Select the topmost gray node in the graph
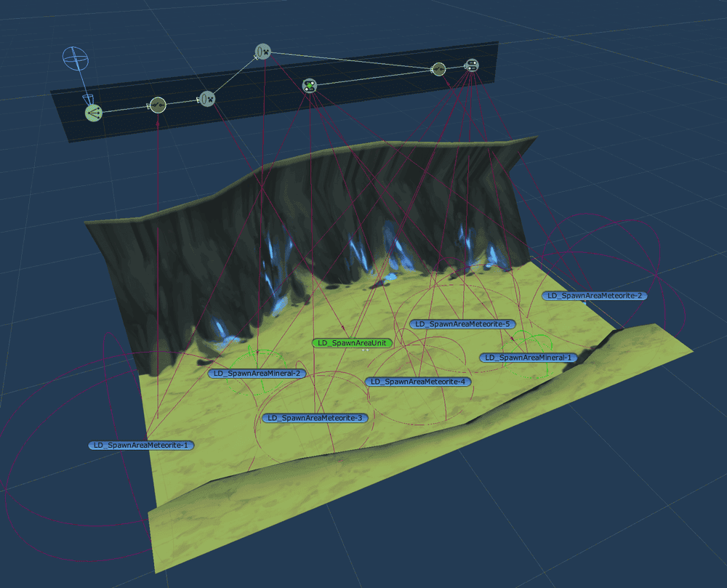The width and height of the screenshot is (727, 588). [x=262, y=51]
